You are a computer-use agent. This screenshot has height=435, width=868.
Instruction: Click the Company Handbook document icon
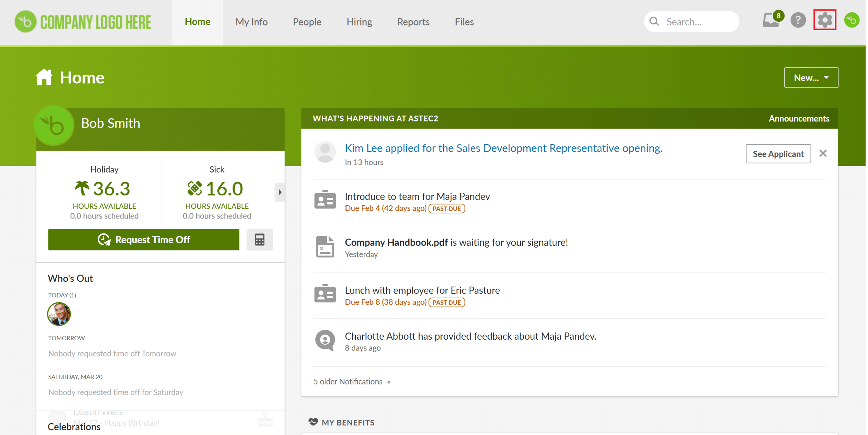pos(325,247)
